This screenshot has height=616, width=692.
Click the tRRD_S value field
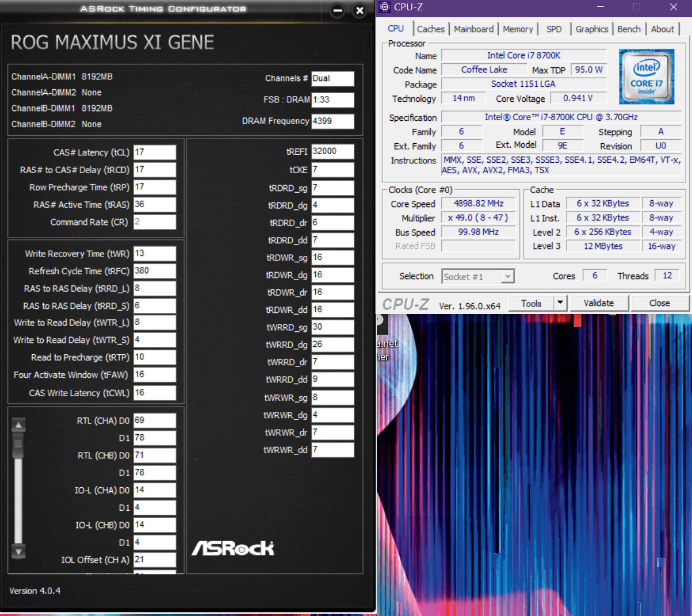tap(155, 306)
